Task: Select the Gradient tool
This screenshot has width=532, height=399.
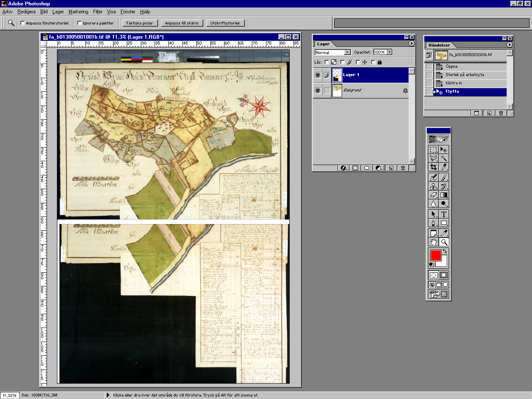Action: [x=444, y=195]
